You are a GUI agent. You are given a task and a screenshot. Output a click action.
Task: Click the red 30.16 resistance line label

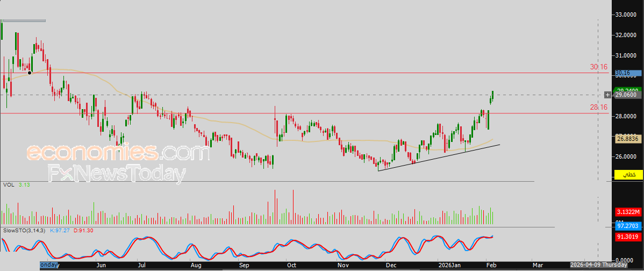point(598,67)
